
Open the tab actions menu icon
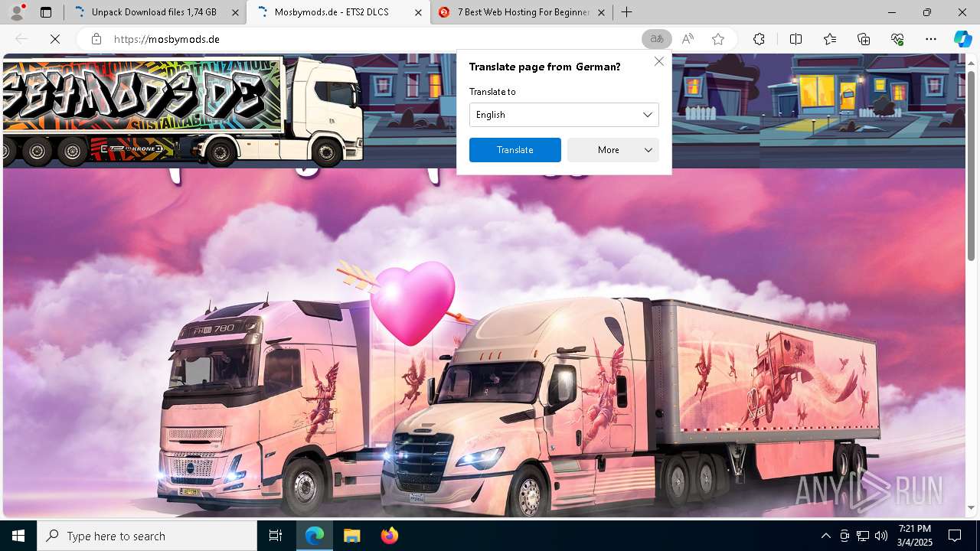(x=46, y=12)
